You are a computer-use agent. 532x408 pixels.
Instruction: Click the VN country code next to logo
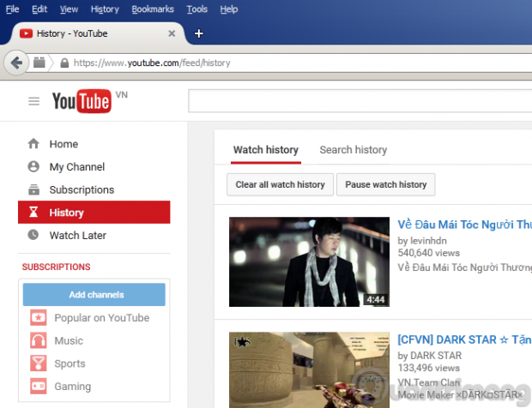coord(122,94)
